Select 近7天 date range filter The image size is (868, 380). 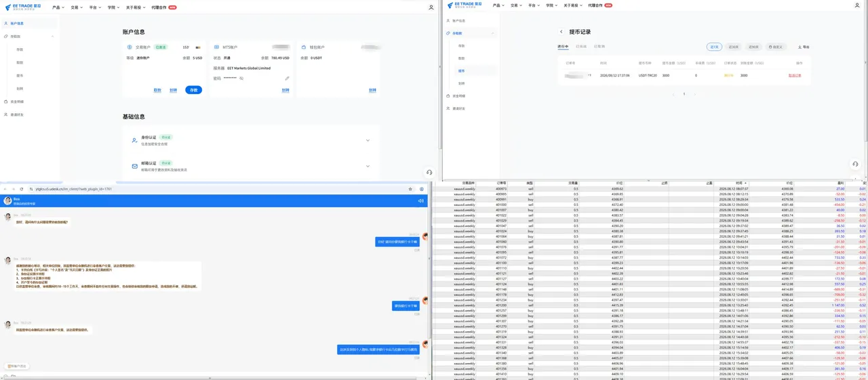pyautogui.click(x=713, y=47)
